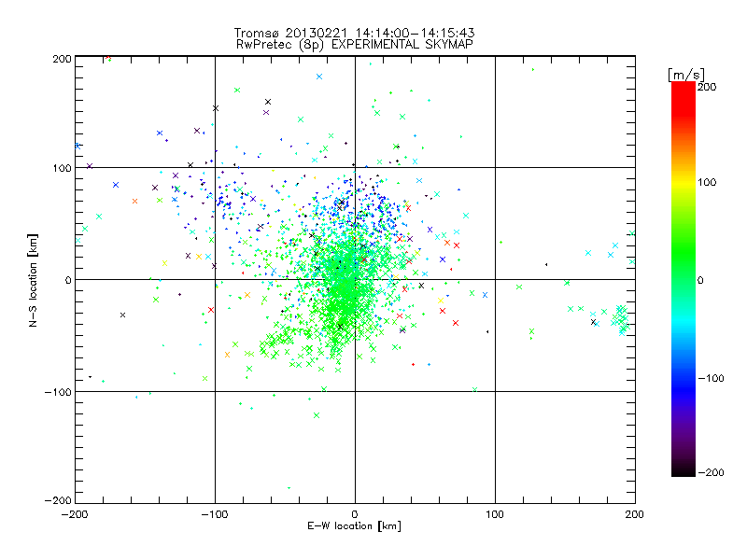Image resolution: width=747 pixels, height=560 pixels.
Task: Click the velocity color bar
Action: pos(684,279)
